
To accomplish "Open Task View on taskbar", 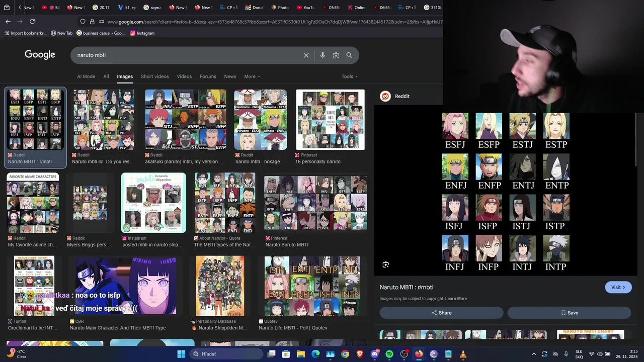I will (x=272, y=354).
